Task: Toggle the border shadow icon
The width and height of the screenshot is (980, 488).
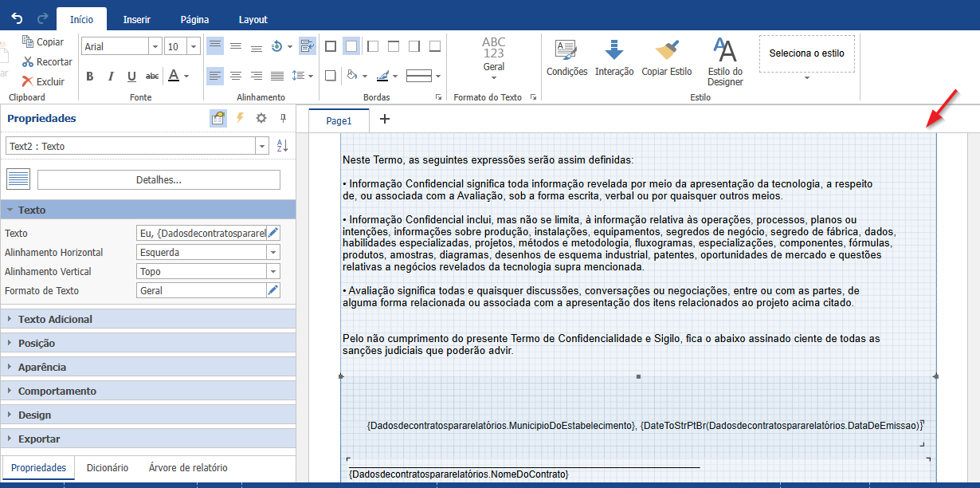Action: pos(331,76)
